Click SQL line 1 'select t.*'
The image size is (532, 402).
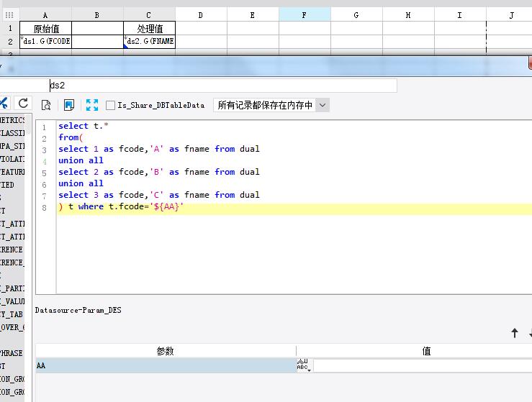(84, 126)
